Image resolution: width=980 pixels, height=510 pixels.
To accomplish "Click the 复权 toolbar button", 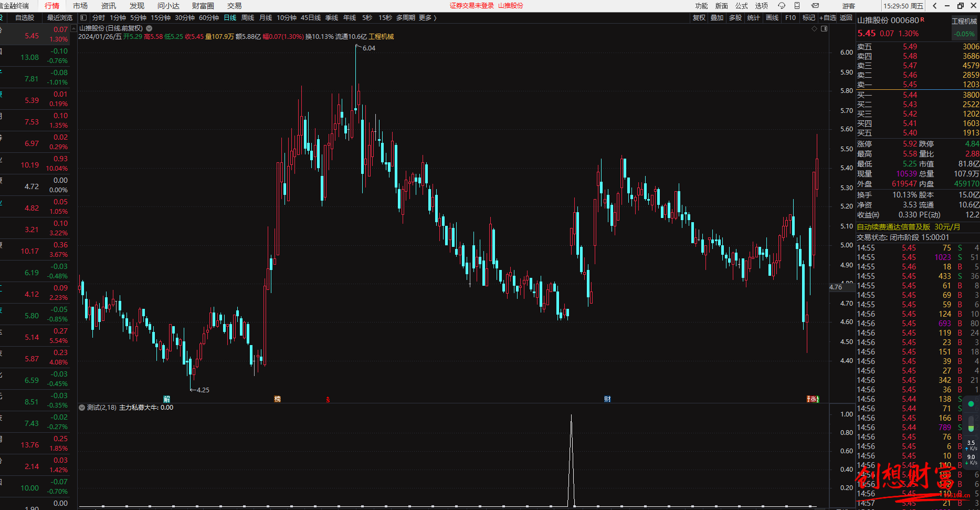I will click(x=699, y=18).
